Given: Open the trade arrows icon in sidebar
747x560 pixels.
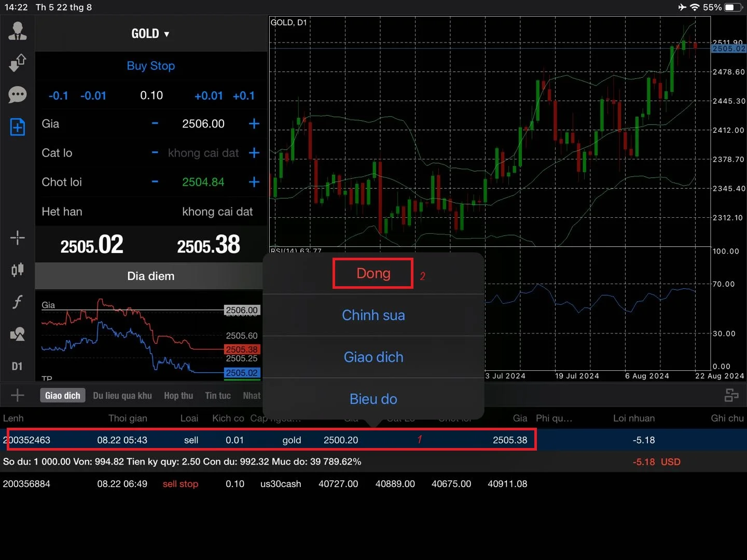Looking at the screenshot, I should [x=18, y=63].
